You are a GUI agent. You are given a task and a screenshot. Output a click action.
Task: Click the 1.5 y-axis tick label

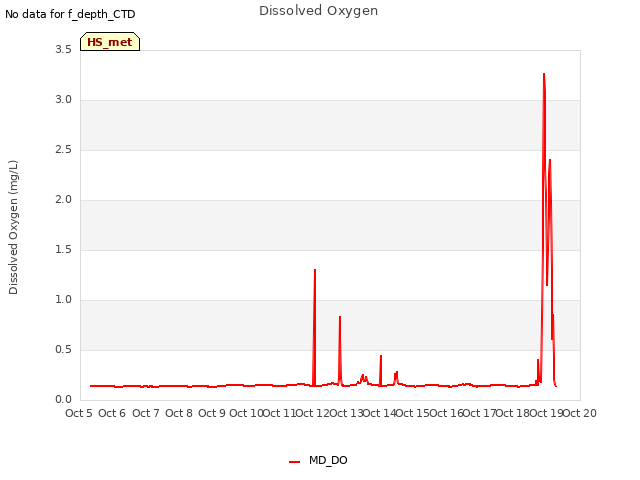click(x=63, y=249)
